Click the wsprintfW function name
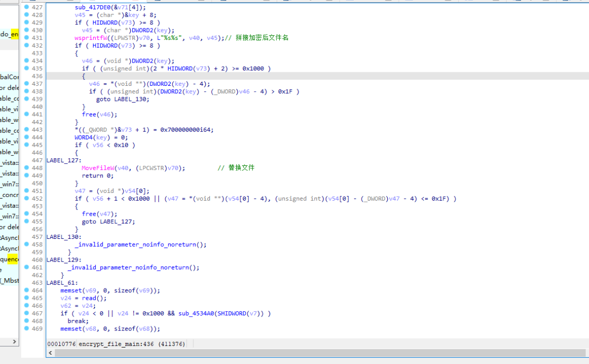Viewport: 589px width, 364px height. (x=92, y=38)
